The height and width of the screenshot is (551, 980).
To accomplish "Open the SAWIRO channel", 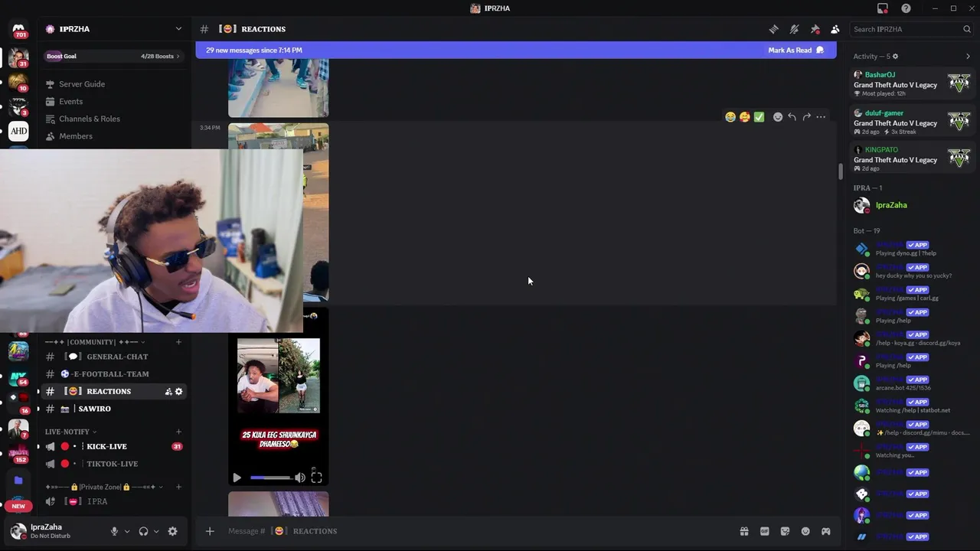I will pos(113,409).
